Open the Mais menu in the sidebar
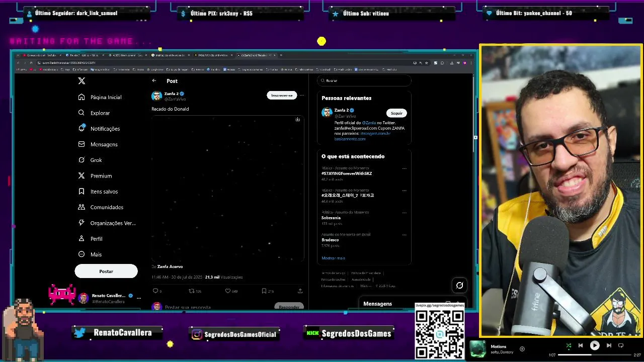The height and width of the screenshot is (362, 644). tap(90, 254)
